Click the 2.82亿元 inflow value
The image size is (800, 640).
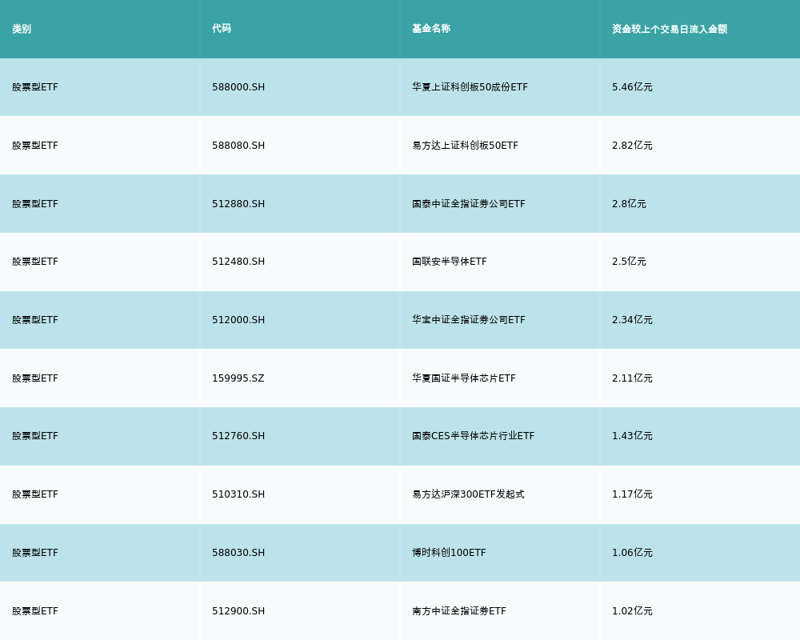pyautogui.click(x=632, y=145)
